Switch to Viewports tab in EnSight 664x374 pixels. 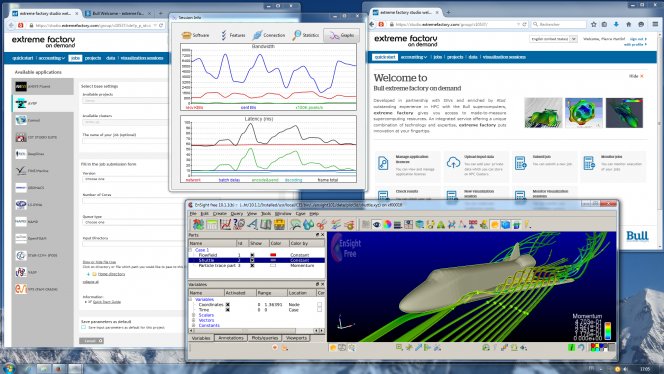[x=296, y=338]
